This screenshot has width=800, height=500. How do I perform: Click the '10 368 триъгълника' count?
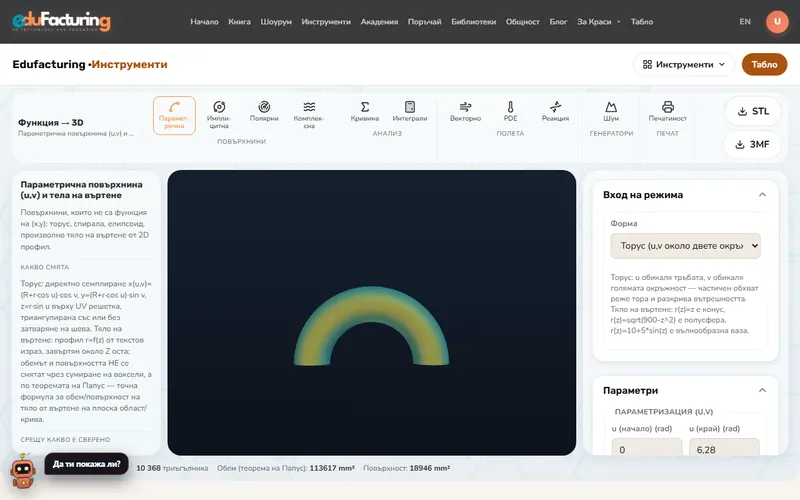point(172,468)
